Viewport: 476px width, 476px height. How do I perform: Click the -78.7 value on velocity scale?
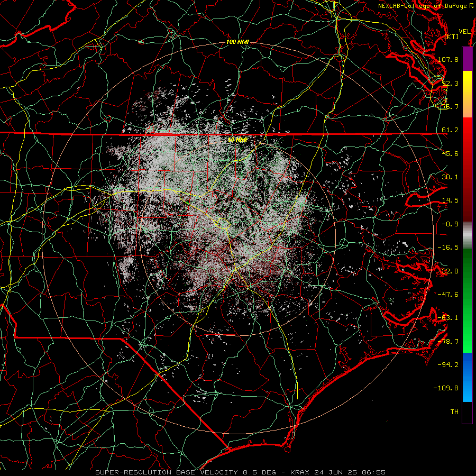coord(448,342)
